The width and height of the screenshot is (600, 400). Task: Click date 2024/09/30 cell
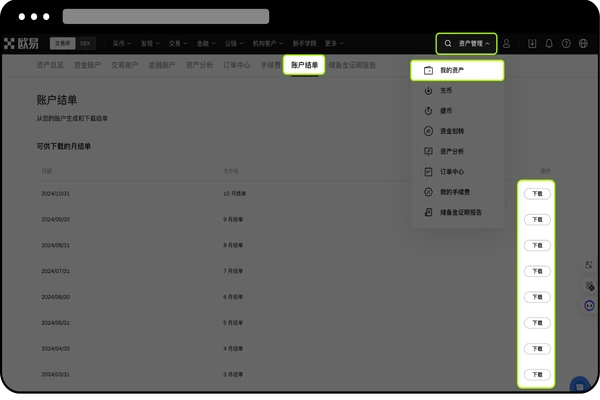coord(55,220)
